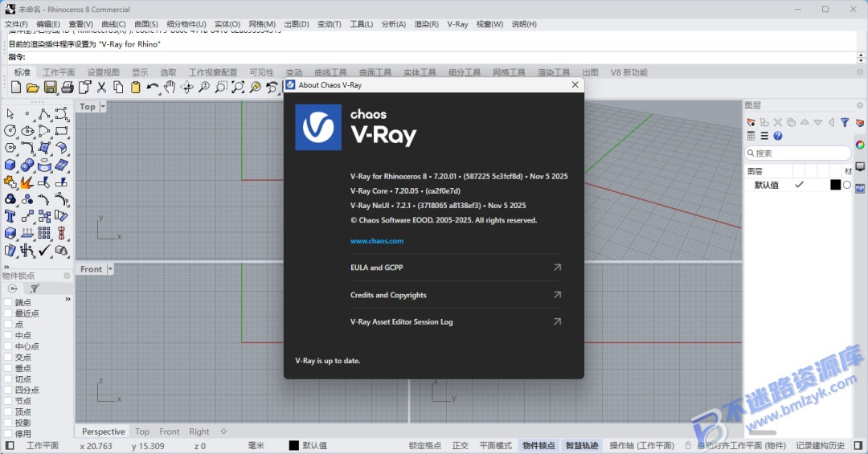Open the 文件(F) menu

pyautogui.click(x=16, y=24)
